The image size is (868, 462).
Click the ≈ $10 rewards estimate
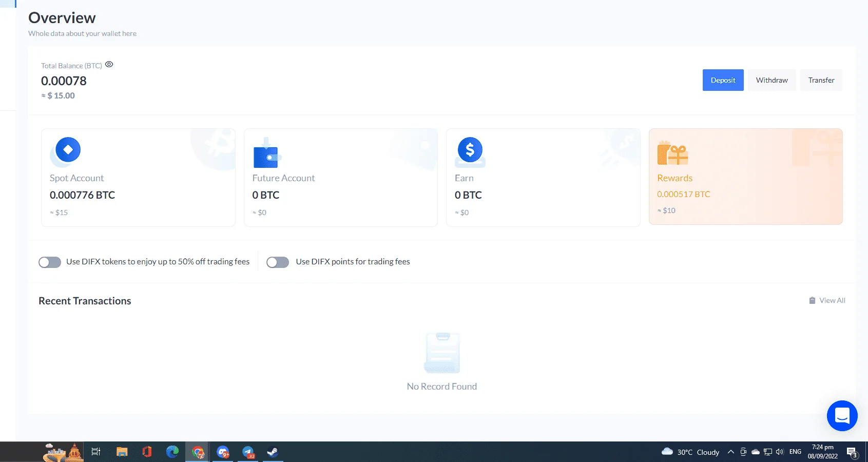(x=666, y=210)
